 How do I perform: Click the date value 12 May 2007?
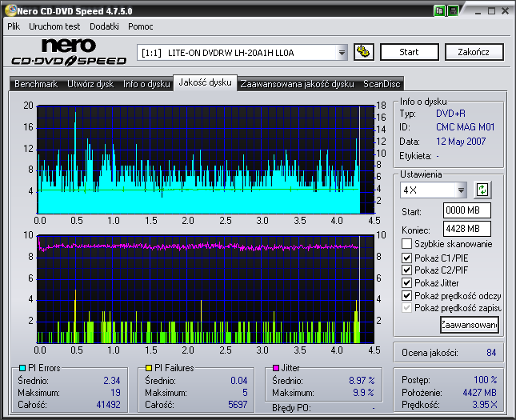pos(461,142)
